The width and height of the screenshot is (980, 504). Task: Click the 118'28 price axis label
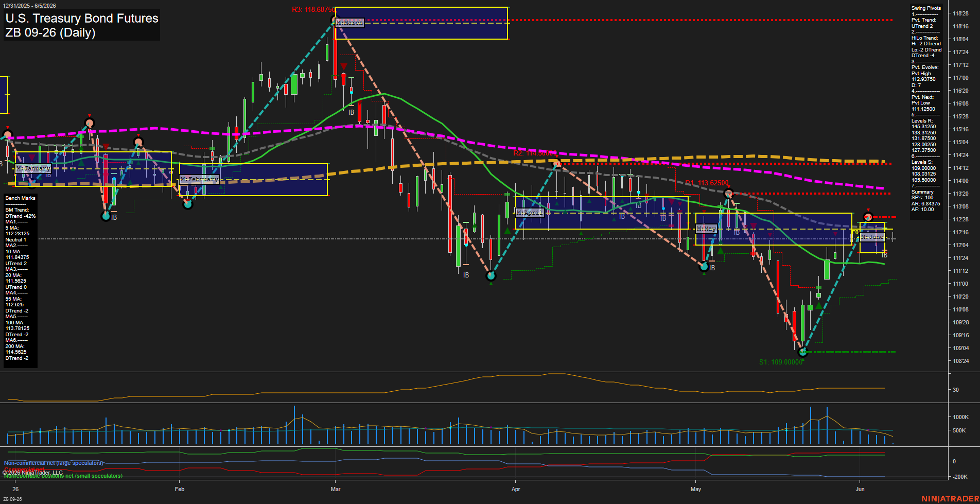tap(960, 13)
